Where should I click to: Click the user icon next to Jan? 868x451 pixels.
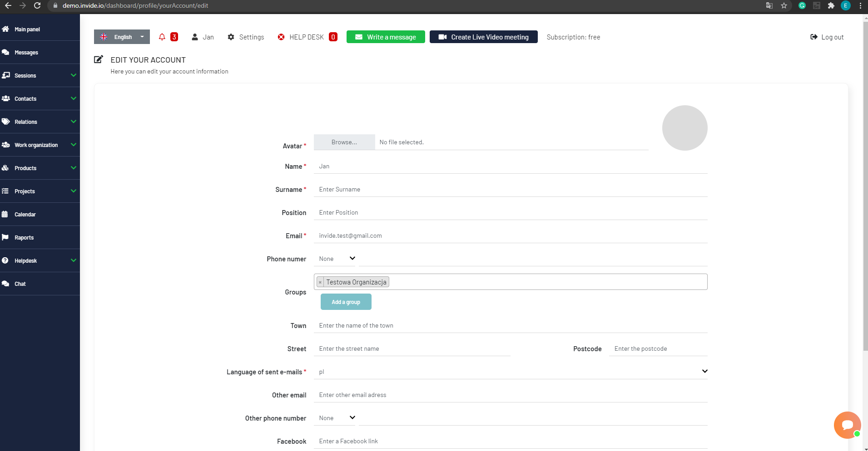195,37
